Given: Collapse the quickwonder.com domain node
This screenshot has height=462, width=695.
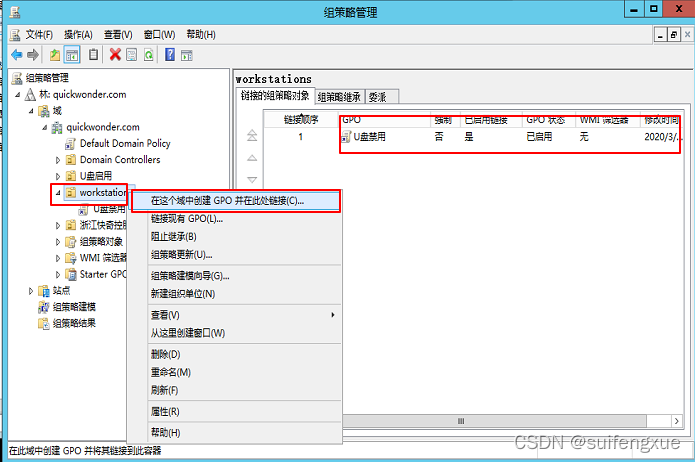Looking at the screenshot, I should [x=45, y=128].
